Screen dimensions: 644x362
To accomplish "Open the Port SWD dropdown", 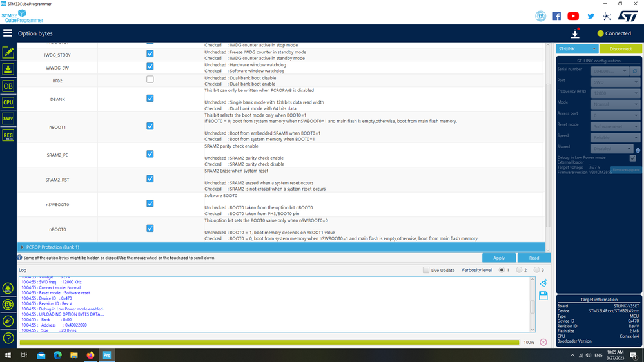I will [x=615, y=82].
